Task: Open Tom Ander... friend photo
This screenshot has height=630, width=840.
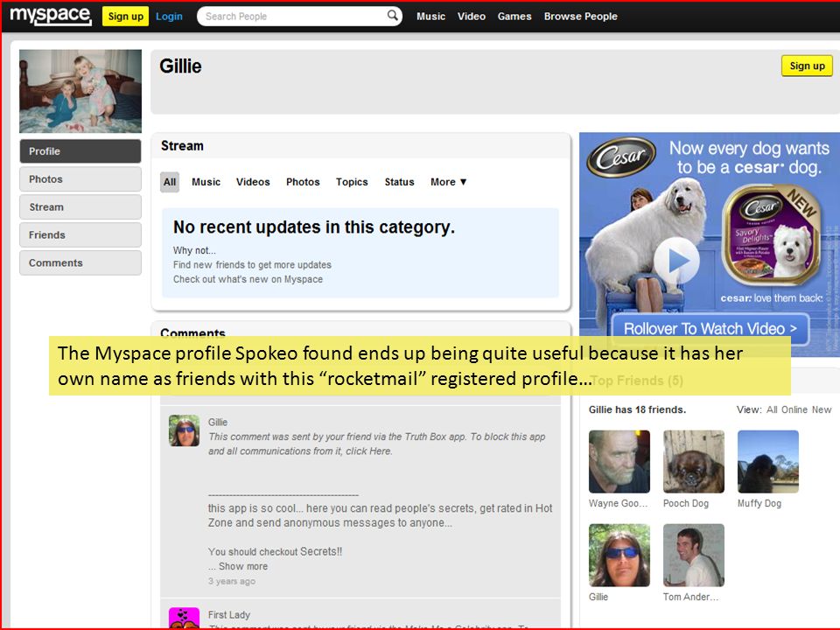Action: (694, 555)
